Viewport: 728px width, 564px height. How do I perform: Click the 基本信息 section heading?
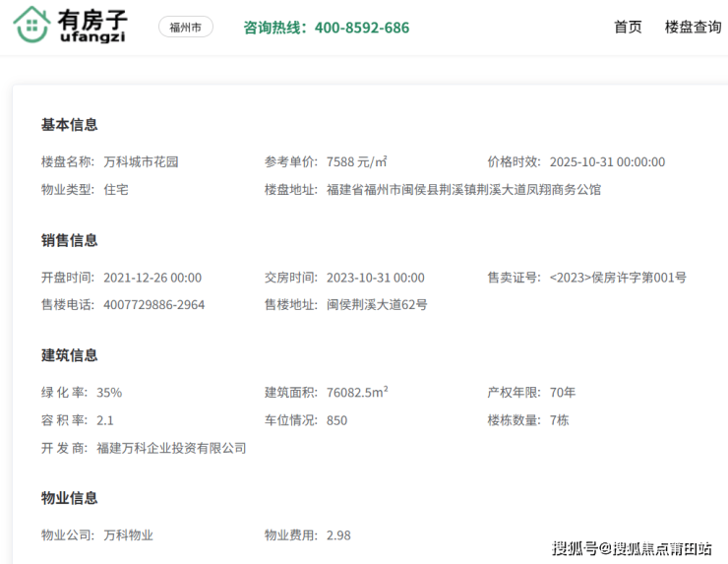tap(69, 125)
